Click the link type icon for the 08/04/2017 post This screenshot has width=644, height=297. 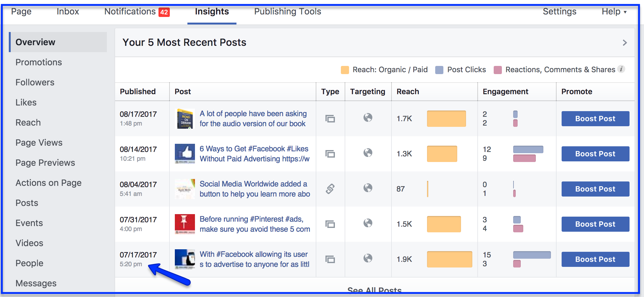[330, 189]
